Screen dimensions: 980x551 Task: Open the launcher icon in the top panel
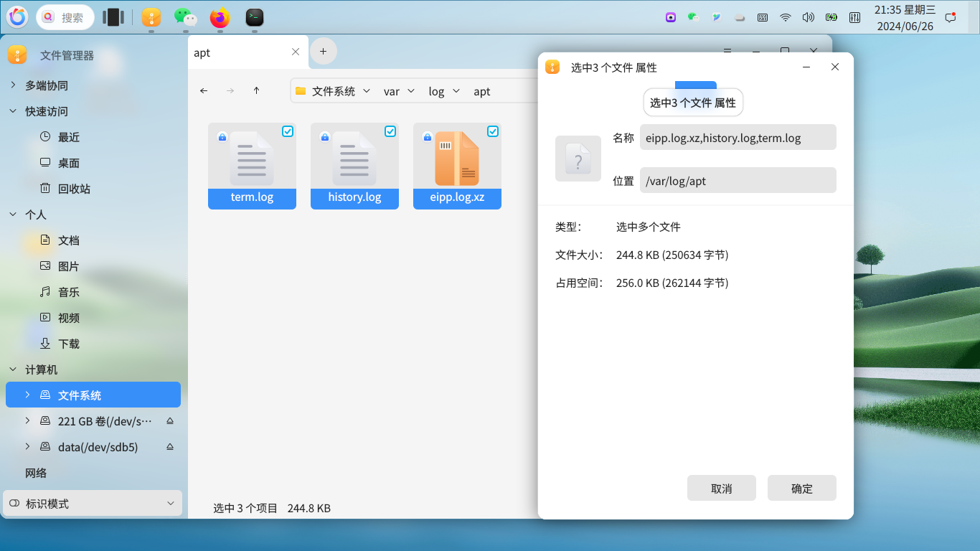click(17, 17)
